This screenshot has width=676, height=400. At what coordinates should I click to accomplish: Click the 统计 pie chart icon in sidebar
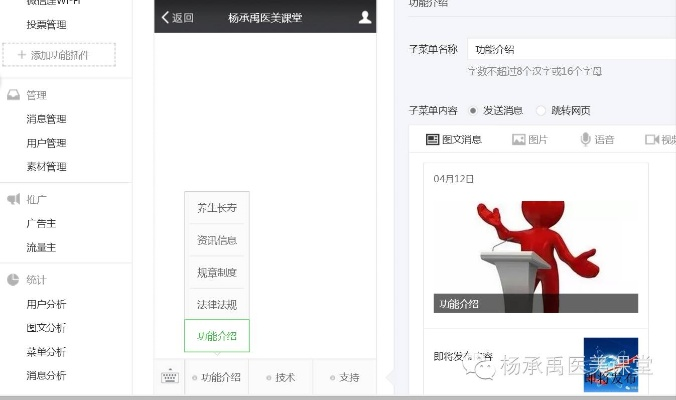coord(13,280)
